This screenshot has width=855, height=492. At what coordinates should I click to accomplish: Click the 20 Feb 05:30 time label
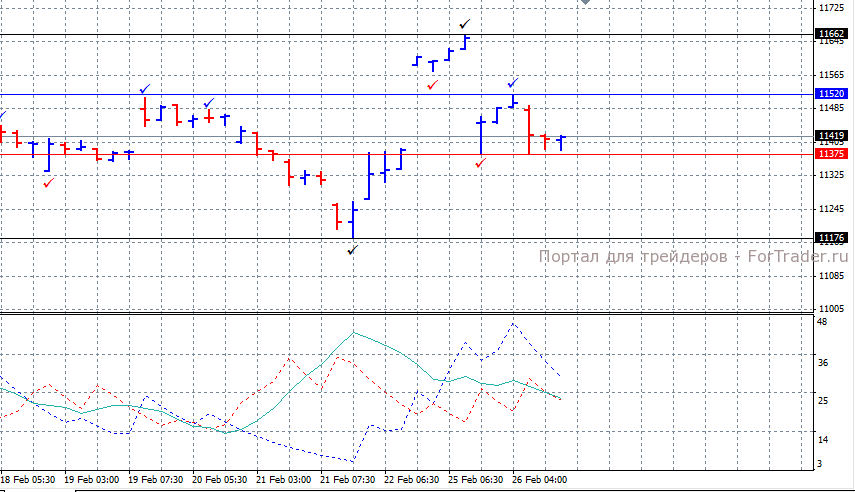(x=219, y=480)
